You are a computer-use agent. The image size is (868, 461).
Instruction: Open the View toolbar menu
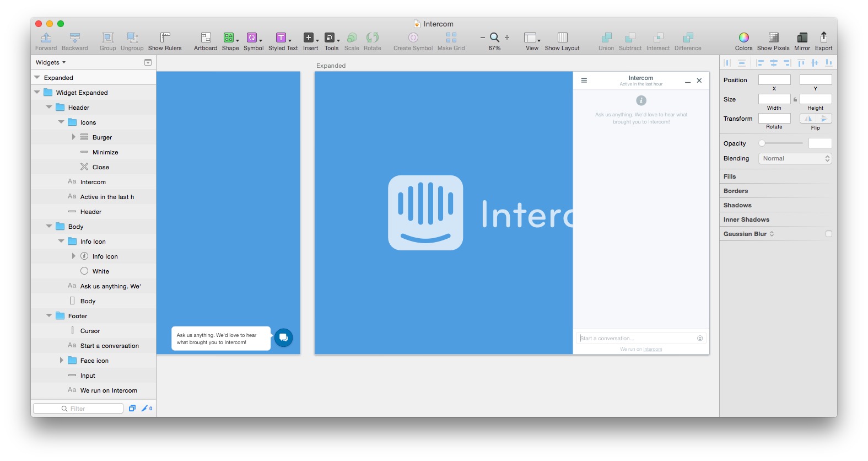tap(531, 37)
